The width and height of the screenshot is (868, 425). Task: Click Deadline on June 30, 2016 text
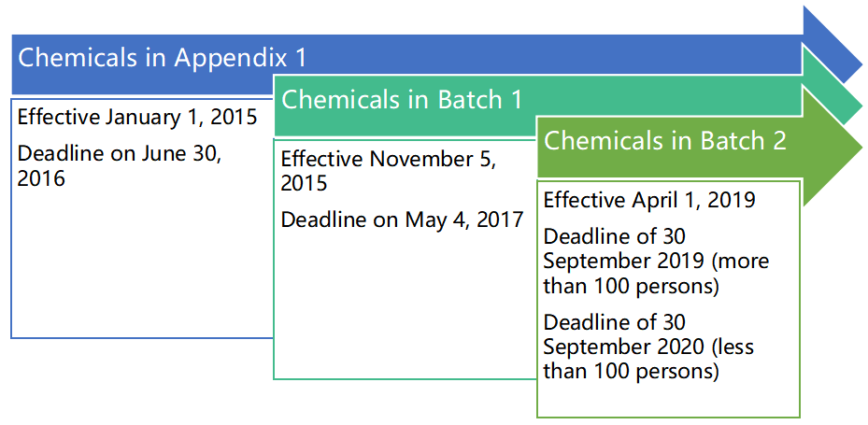click(120, 165)
